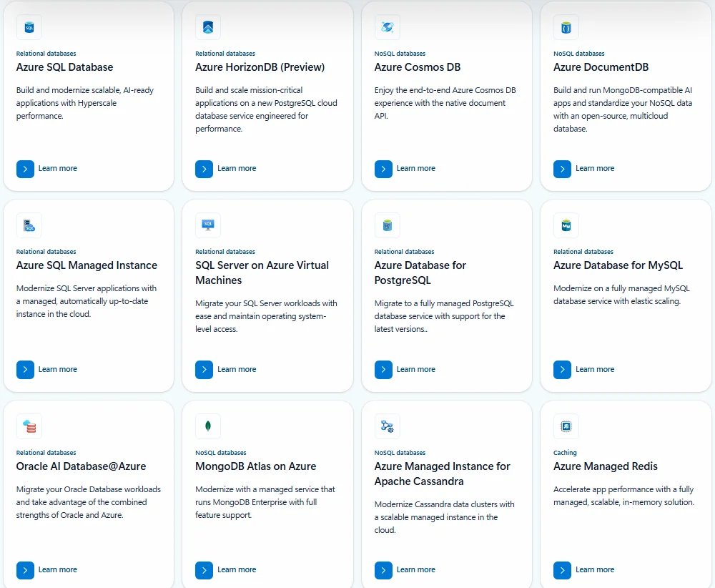Click the Azure Database for PostgreSQL icon

point(387,225)
